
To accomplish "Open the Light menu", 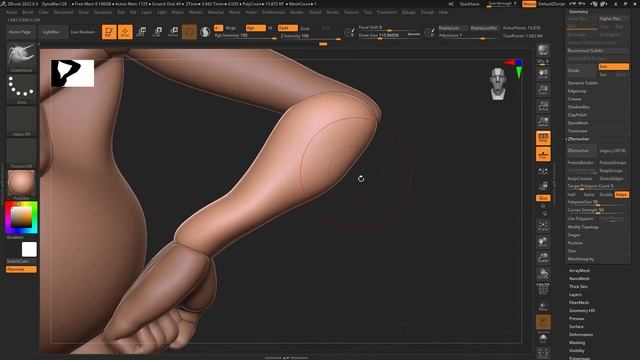I will (162, 12).
